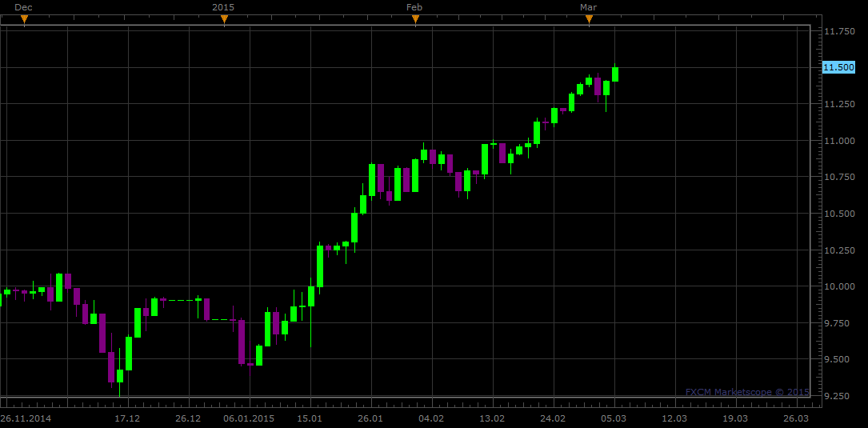Select the latest green candle near 11.500
Image resolution: width=868 pixels, height=428 pixels.
615,74
